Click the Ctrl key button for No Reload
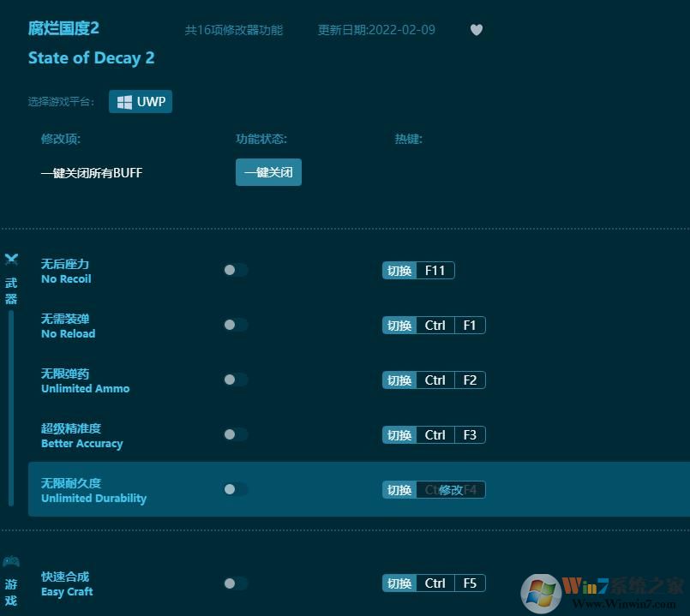 435,325
